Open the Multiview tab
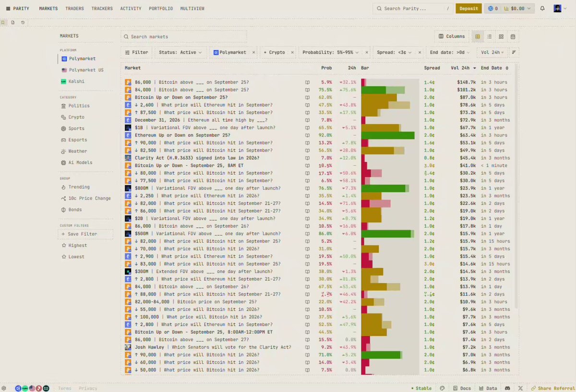 pyautogui.click(x=192, y=9)
